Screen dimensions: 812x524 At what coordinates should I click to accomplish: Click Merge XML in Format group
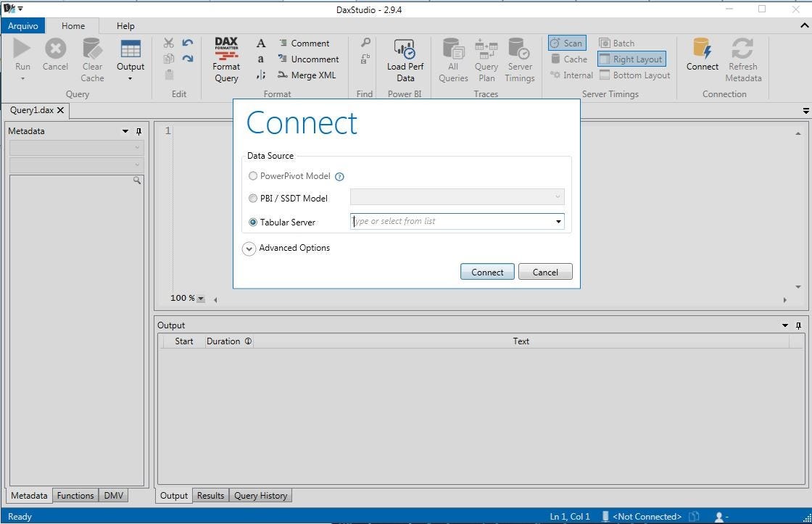(x=307, y=75)
